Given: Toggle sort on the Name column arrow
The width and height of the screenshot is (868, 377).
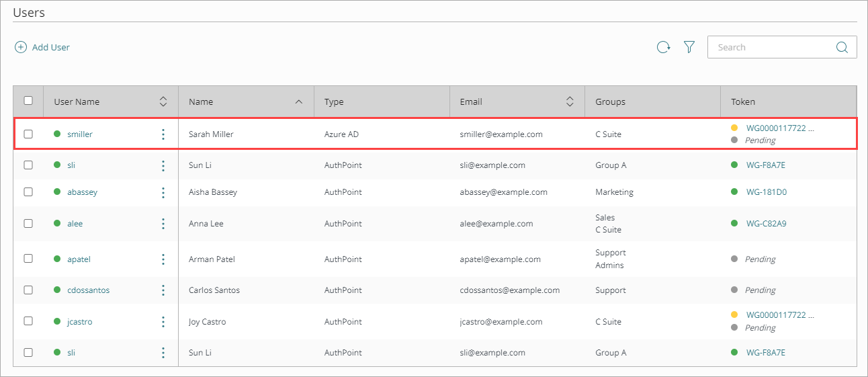Looking at the screenshot, I should pos(298,101).
